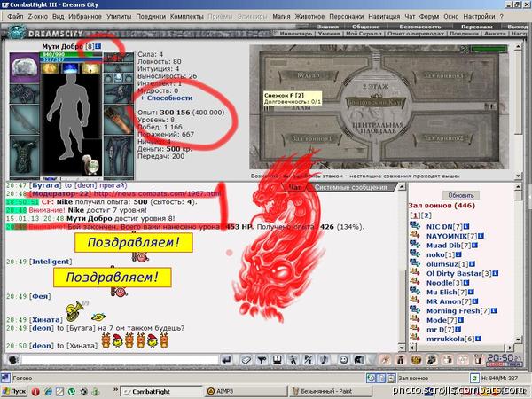Click the nickname MR Amon in user list
Image resolution: width=532 pixels, height=399 pixels.
click(x=444, y=301)
